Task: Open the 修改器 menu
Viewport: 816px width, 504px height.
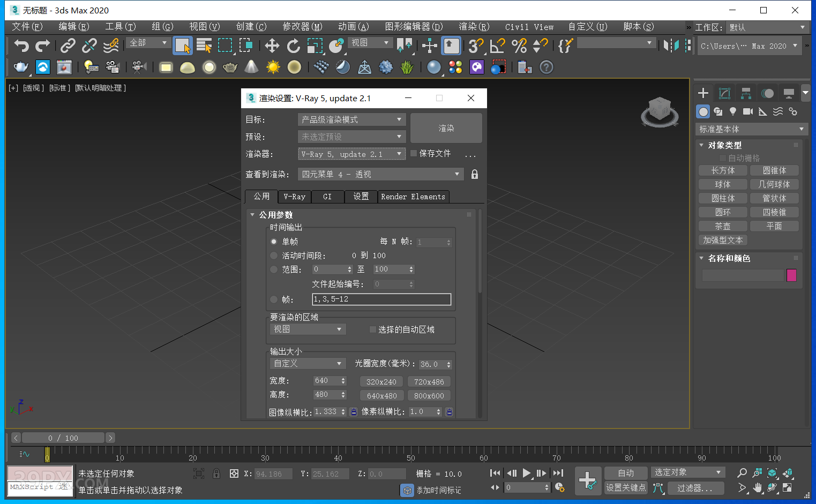Action: (302, 26)
